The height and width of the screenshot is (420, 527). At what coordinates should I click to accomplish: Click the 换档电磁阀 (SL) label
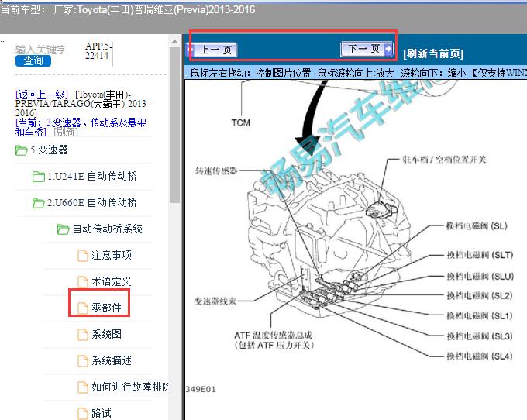pyautogui.click(x=477, y=225)
